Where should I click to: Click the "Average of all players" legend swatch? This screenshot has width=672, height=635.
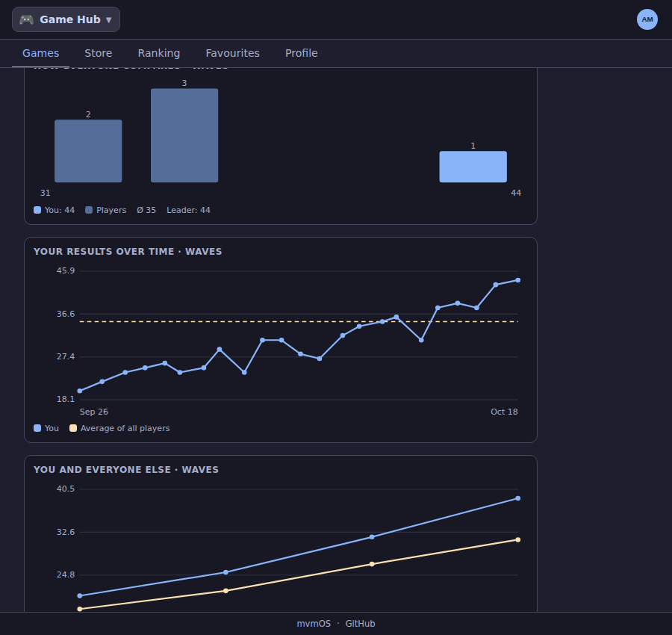[73, 428]
